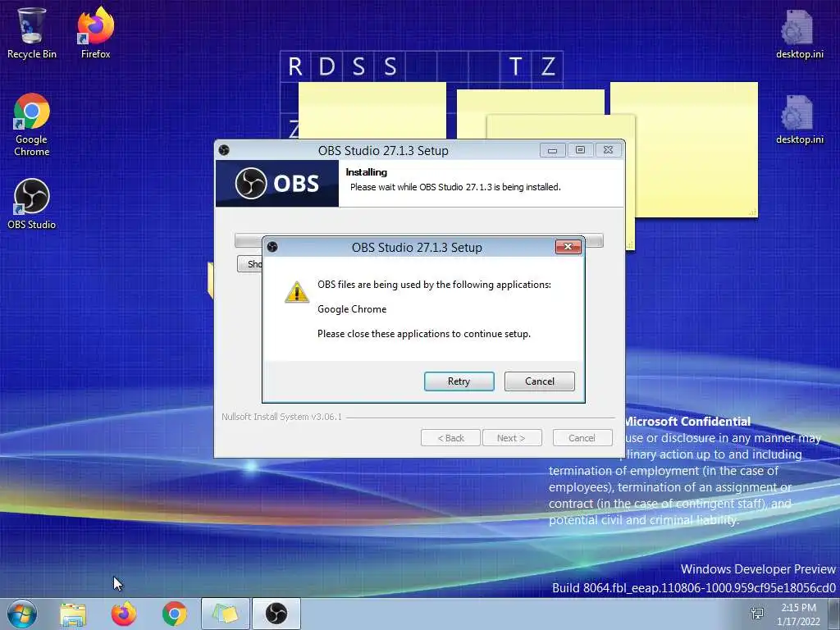840x630 pixels.
Task: Open the Recycle Bin desktop icon
Action: (x=31, y=33)
